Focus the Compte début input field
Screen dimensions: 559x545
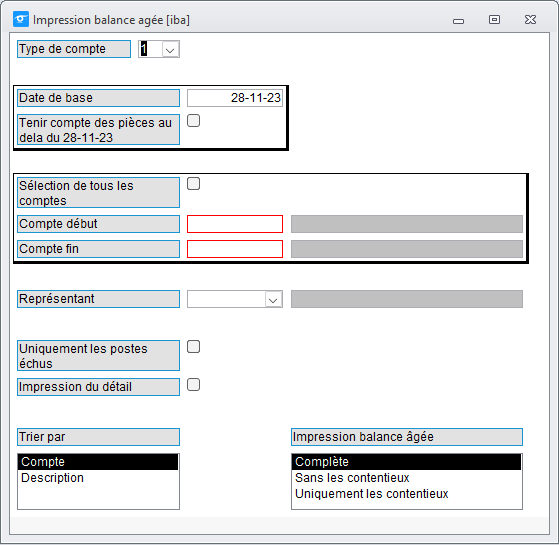click(235, 224)
